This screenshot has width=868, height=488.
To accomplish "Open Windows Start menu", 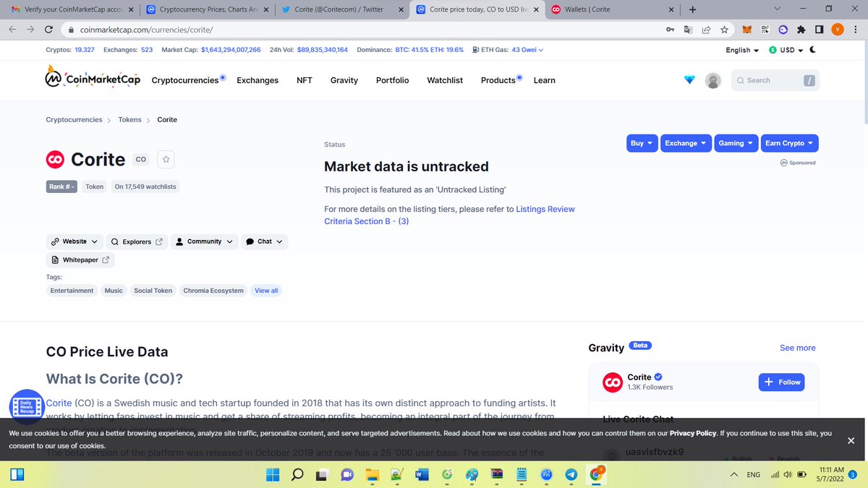I will (273, 474).
